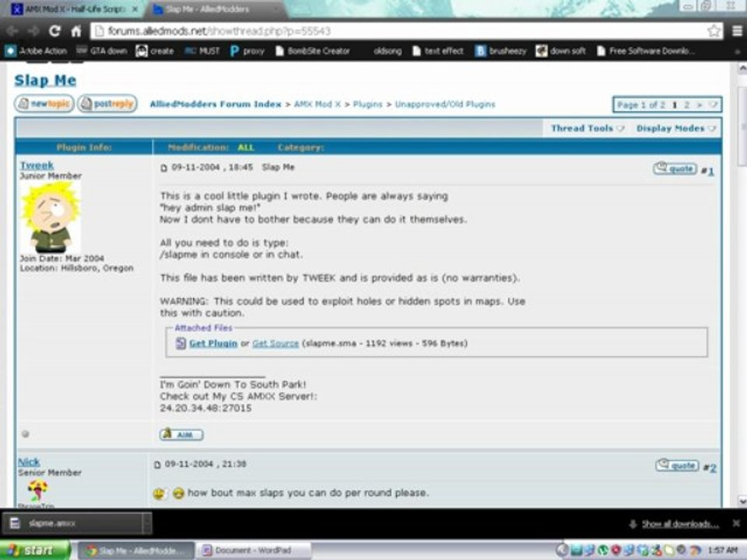Click the Get Plugin download link
The height and width of the screenshot is (560, 747).
coord(213,343)
